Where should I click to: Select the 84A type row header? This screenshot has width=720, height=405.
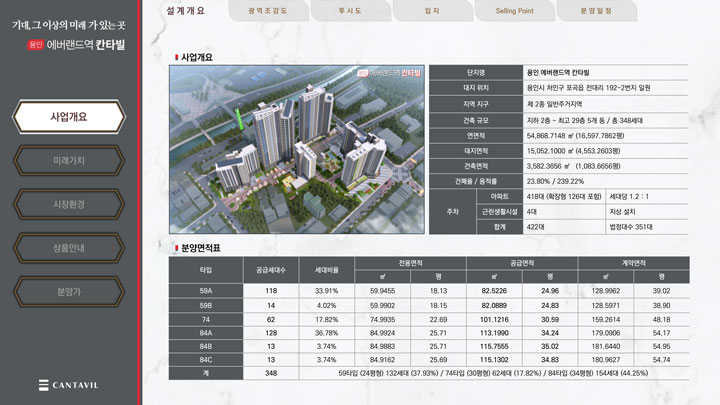click(x=206, y=333)
